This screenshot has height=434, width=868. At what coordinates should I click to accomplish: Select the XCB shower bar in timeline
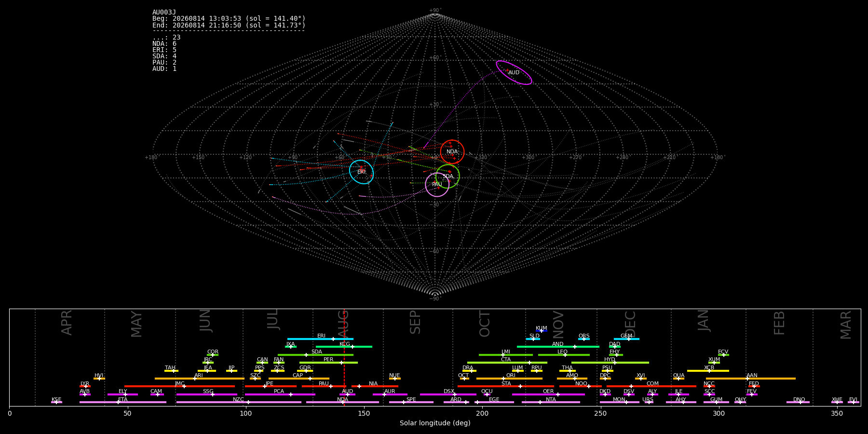click(x=708, y=370)
